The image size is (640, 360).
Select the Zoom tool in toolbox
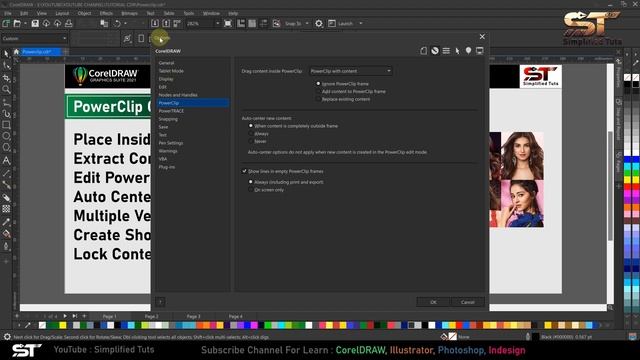coord(6,89)
